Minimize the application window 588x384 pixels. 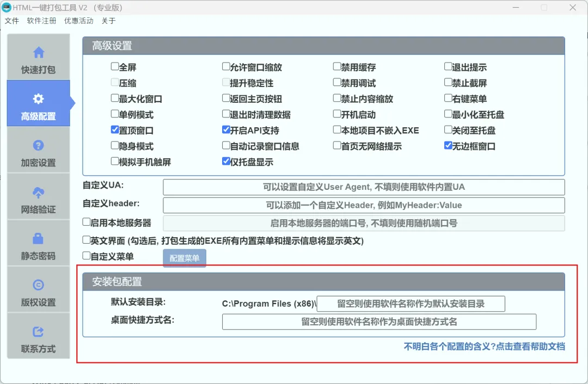point(516,8)
